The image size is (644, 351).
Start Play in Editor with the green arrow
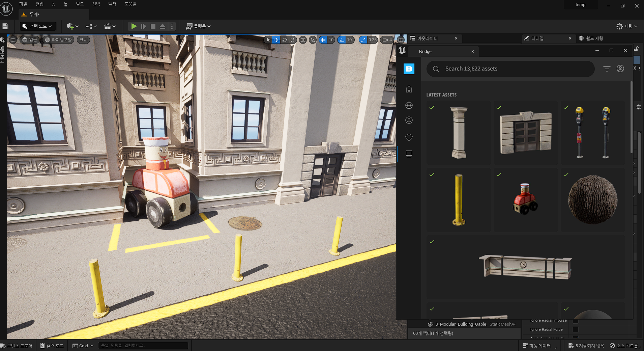[x=134, y=26]
